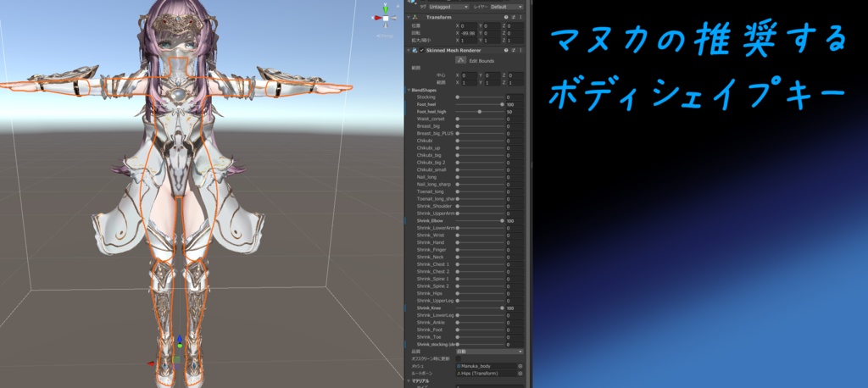Viewport: 868px width, 388px height.
Task: Click the Transform scale Z value field
Action: click(515, 41)
